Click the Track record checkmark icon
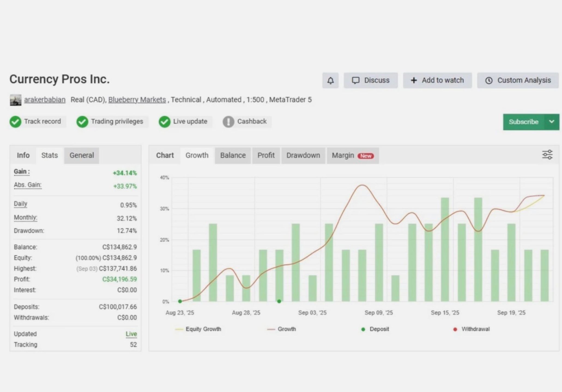Screen dimensions: 562x392 [x=15, y=122]
